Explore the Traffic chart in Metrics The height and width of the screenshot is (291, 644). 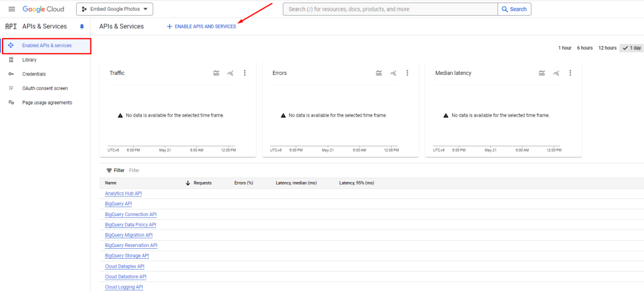230,73
